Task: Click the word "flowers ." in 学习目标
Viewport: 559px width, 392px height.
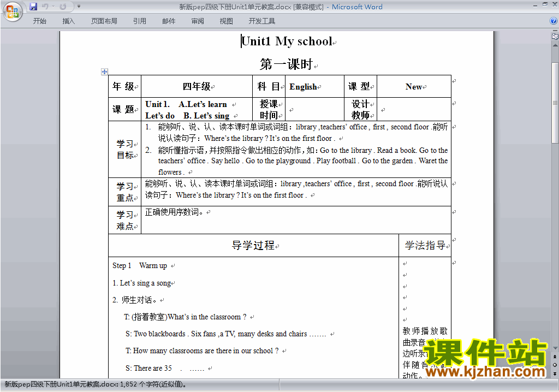Action: [x=171, y=173]
